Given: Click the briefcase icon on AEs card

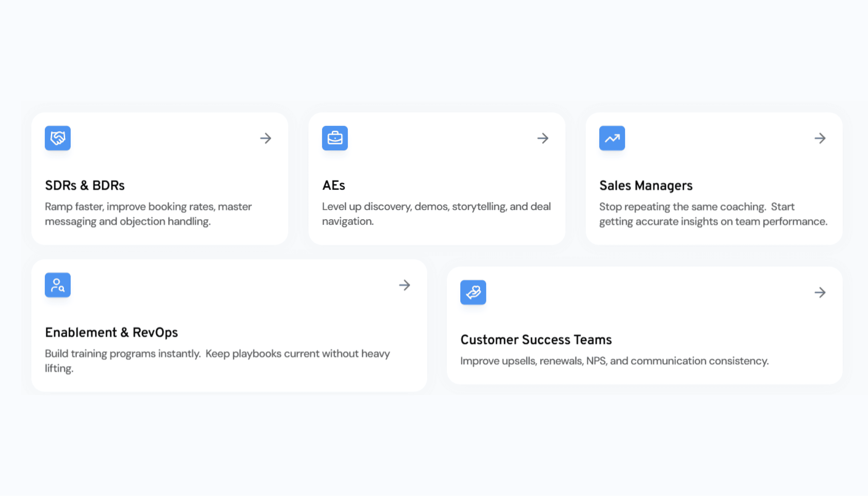Looking at the screenshot, I should pos(334,138).
